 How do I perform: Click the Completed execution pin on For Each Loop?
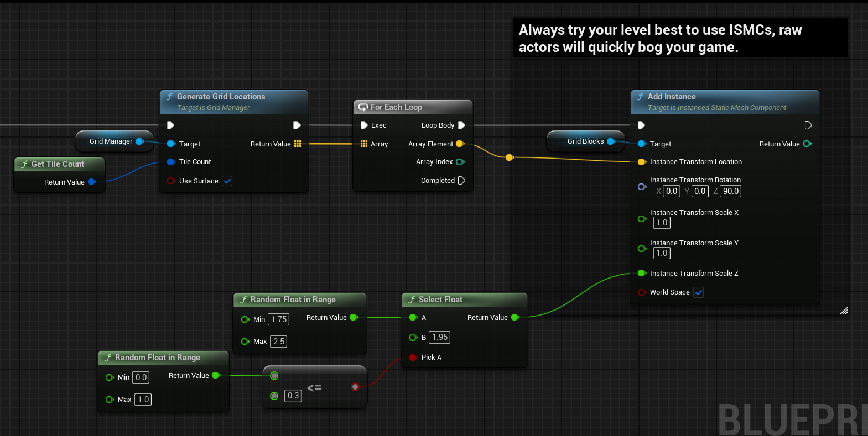point(461,181)
